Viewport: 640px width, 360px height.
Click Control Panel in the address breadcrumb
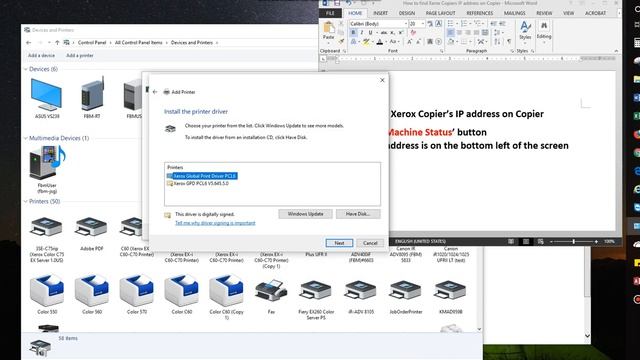pyautogui.click(x=92, y=42)
